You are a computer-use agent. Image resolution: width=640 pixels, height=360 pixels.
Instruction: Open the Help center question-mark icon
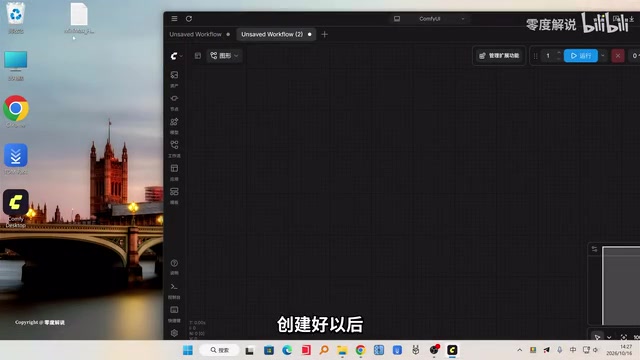coord(174,267)
